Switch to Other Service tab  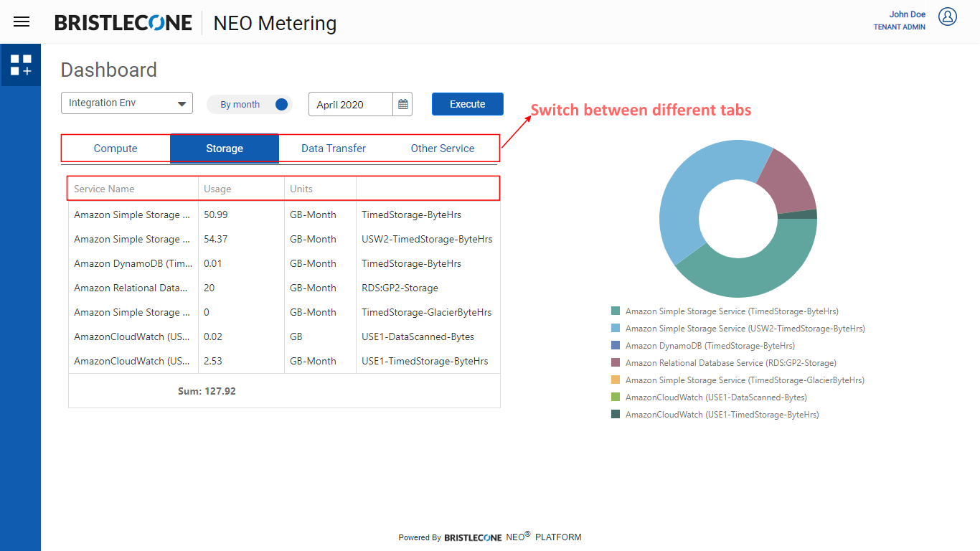(443, 149)
